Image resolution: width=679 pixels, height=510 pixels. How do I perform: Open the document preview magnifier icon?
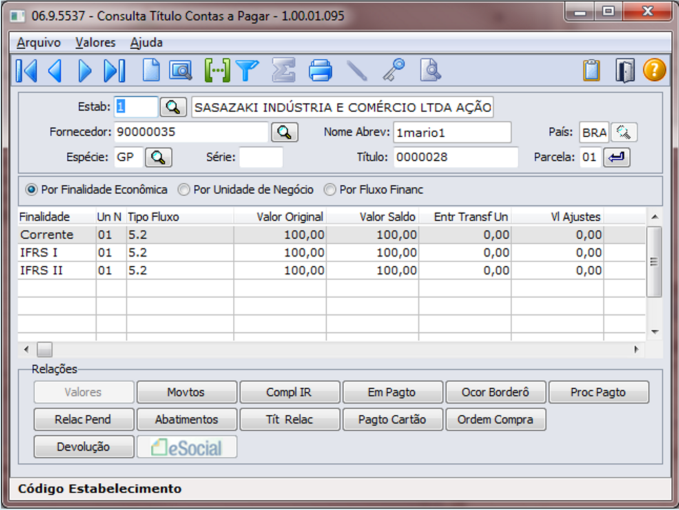click(430, 70)
